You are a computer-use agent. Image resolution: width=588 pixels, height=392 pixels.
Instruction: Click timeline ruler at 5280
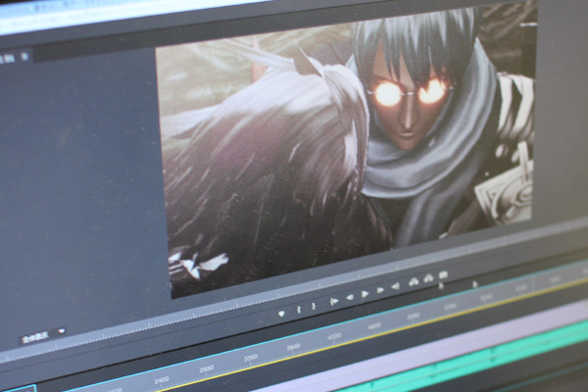[x=413, y=317]
